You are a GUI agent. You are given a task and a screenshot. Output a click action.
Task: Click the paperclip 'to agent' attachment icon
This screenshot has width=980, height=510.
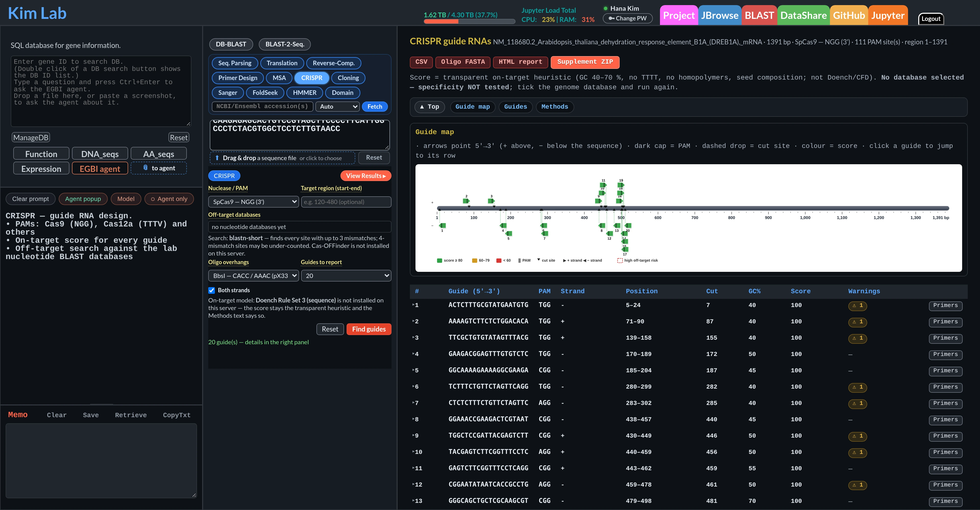[145, 168]
